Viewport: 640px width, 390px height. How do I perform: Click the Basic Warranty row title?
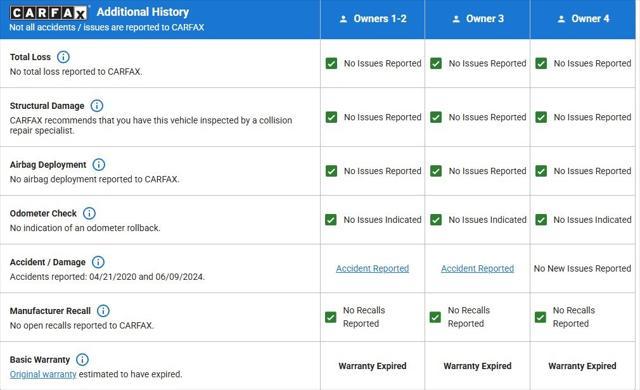[x=40, y=359]
